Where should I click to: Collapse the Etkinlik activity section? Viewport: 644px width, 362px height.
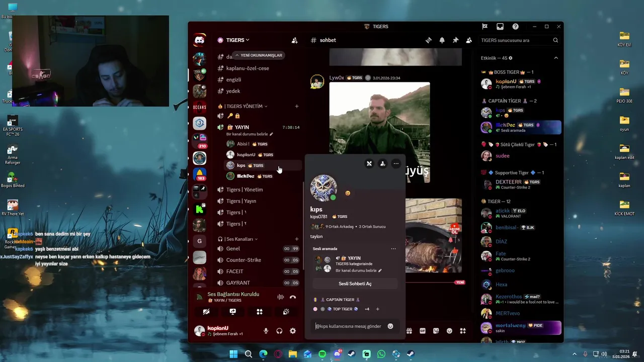[x=556, y=58]
